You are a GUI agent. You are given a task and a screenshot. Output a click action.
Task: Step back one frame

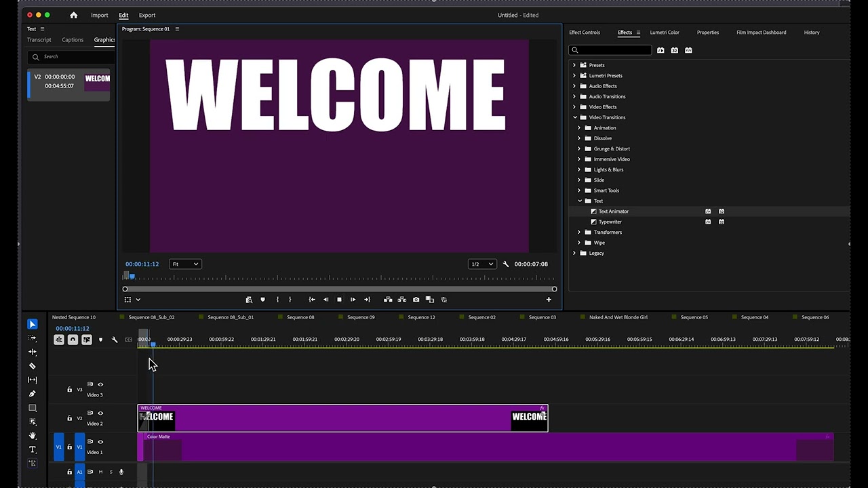[325, 300]
